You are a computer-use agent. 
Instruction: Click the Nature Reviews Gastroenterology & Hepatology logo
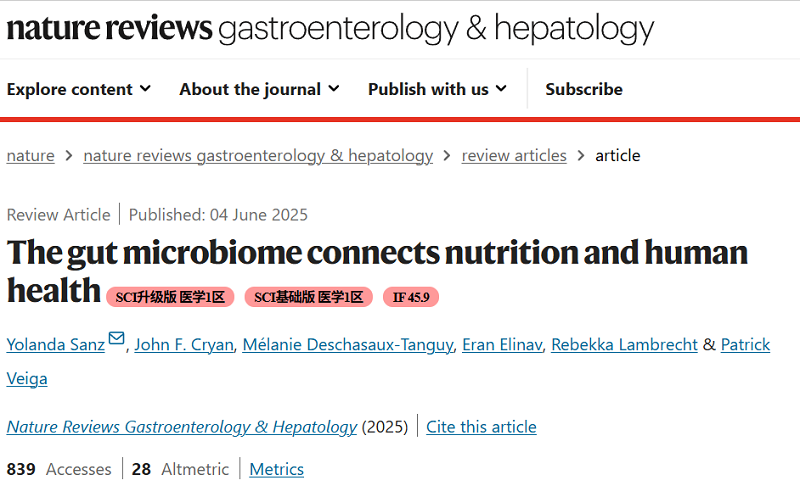pos(330,29)
